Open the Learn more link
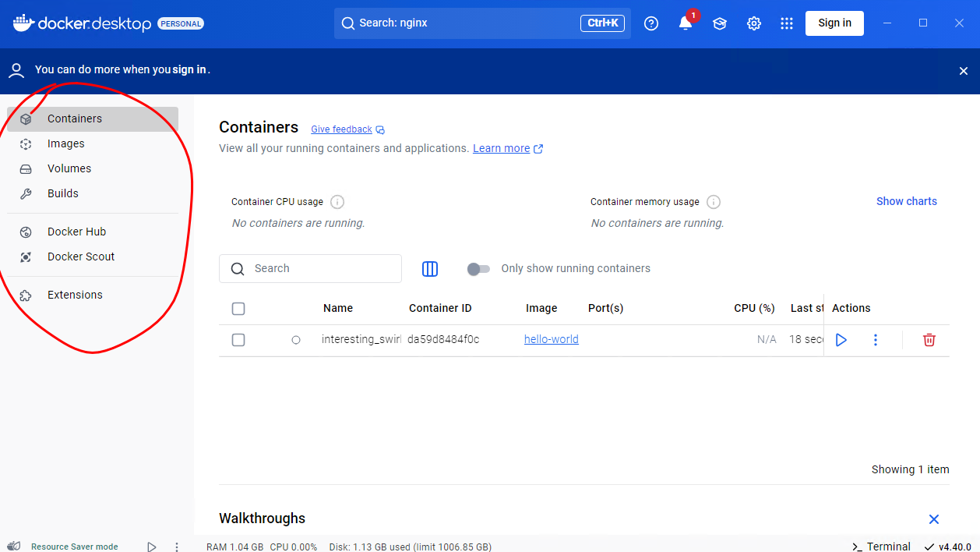Screen dimensions: 980x552 pyautogui.click(x=508, y=148)
